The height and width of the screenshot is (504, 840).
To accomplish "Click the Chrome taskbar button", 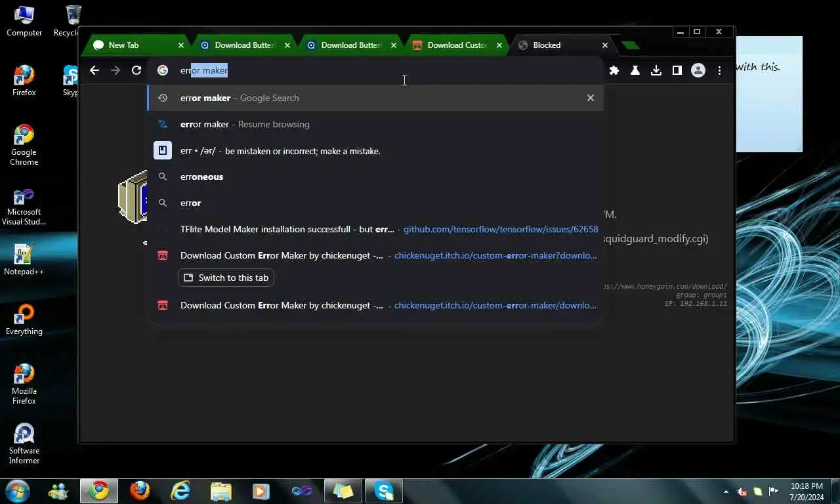I will click(x=99, y=491).
